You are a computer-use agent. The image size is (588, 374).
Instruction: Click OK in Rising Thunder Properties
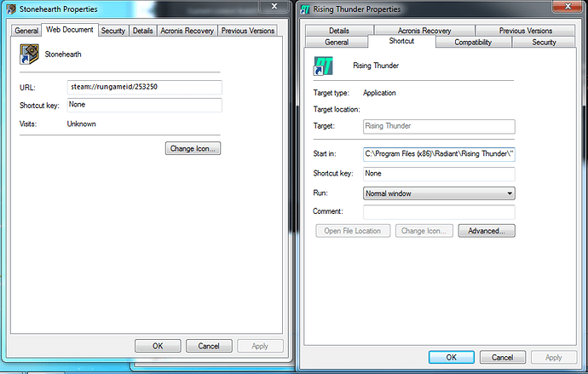(x=452, y=357)
